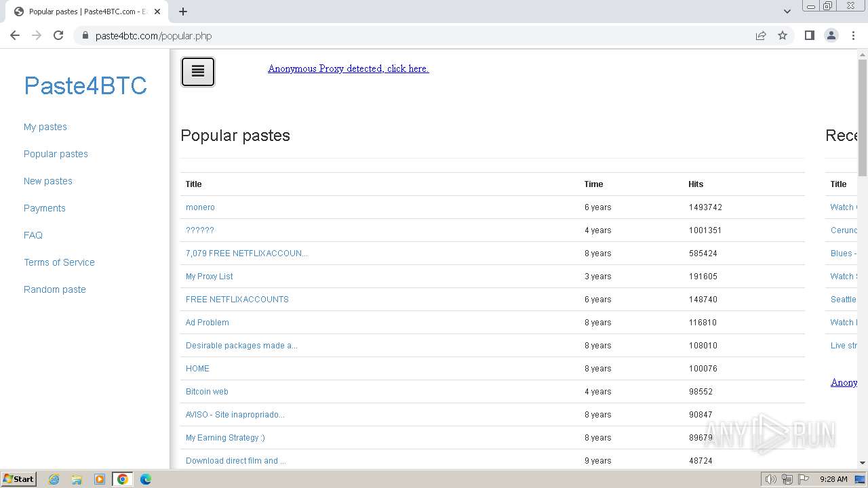Reload the page with the refresh icon
Viewport: 868px width, 488px height.
(58, 35)
